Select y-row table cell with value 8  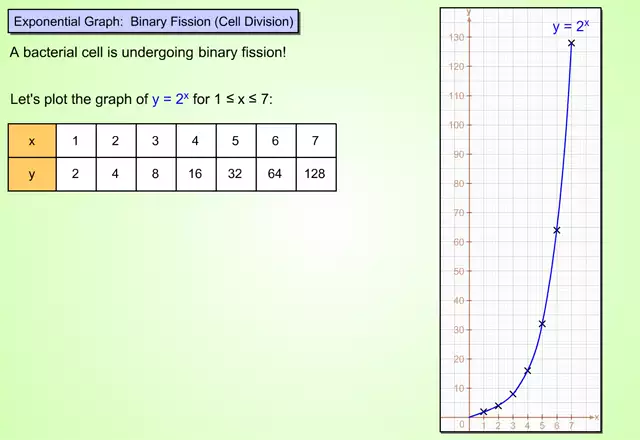click(x=156, y=174)
